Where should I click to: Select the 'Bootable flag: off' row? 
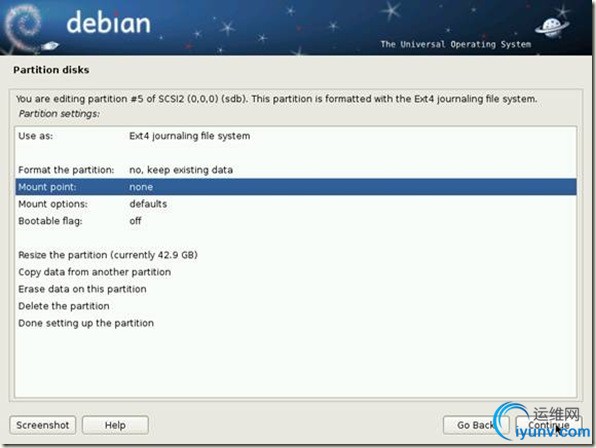296,221
